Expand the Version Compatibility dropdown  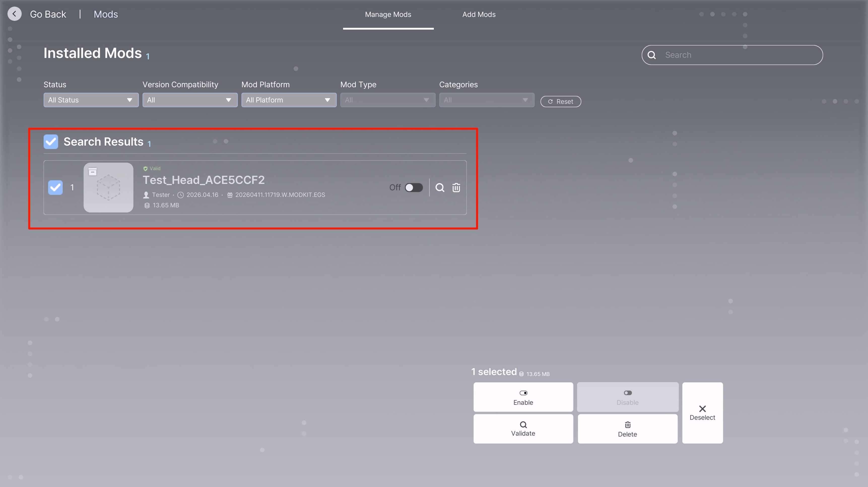(x=190, y=100)
